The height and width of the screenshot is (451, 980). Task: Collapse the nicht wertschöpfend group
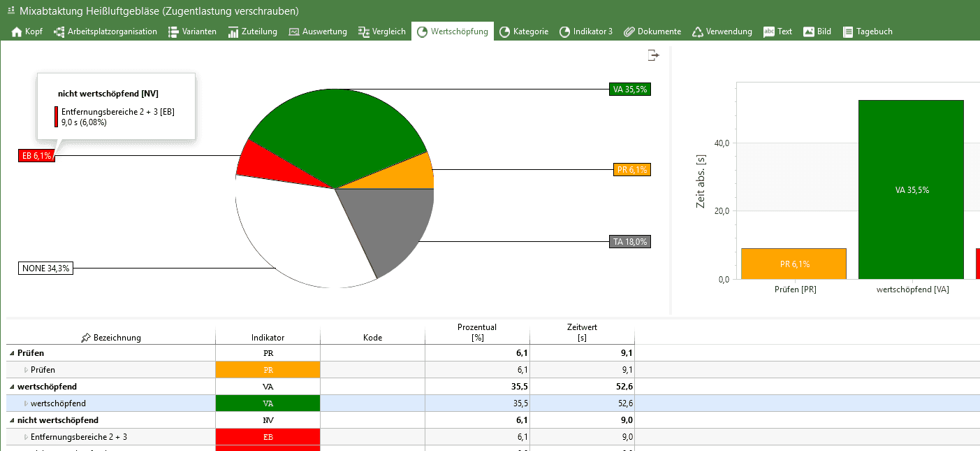tap(12, 420)
